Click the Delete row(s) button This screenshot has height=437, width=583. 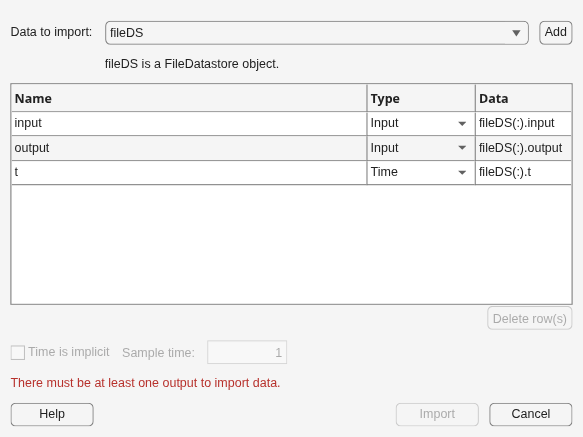coord(529,318)
